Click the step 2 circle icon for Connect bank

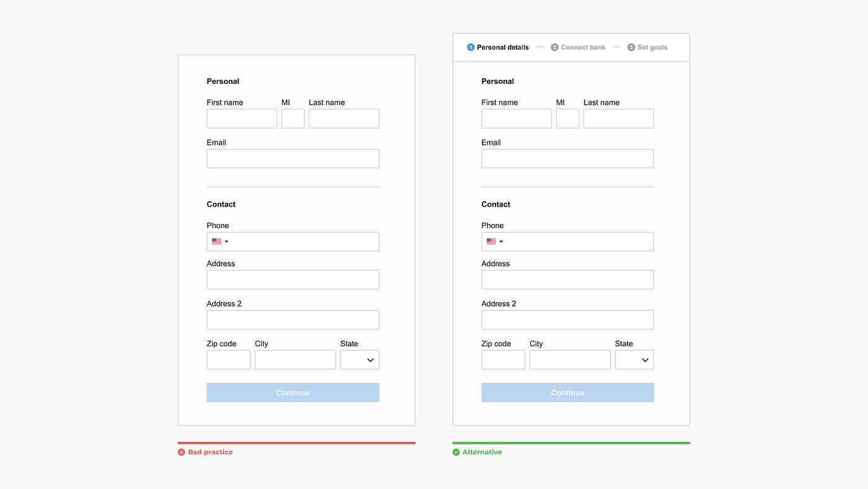click(x=555, y=47)
